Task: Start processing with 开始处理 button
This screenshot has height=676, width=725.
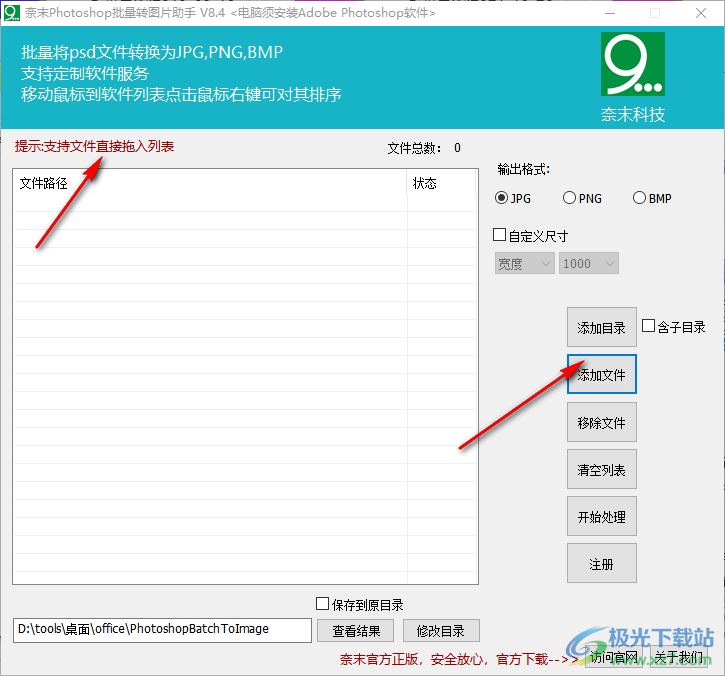Action: coord(602,516)
